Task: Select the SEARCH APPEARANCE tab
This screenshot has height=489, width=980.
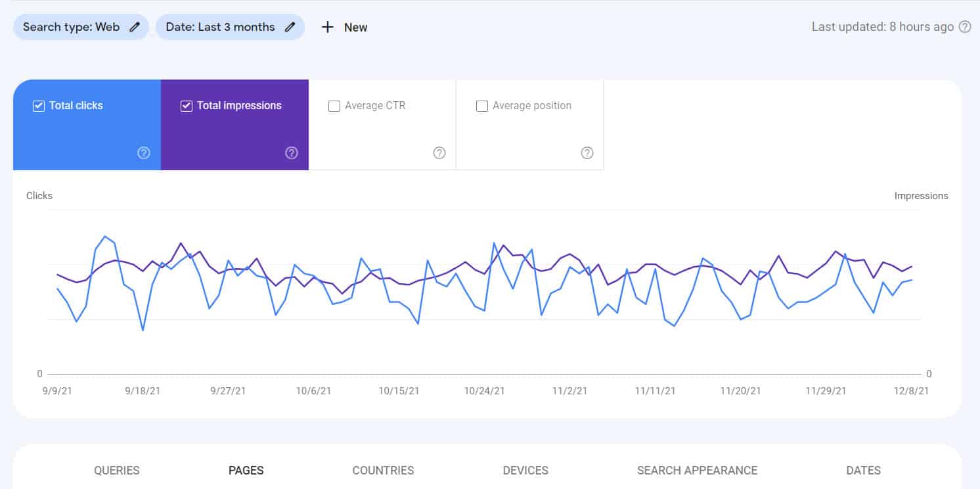Action: 696,470
